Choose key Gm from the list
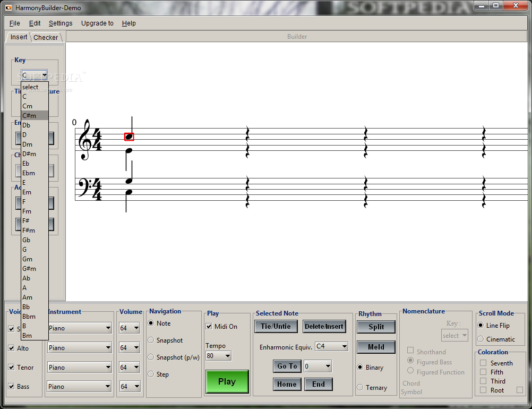Image resolution: width=532 pixels, height=409 pixels. pyautogui.click(x=35, y=259)
